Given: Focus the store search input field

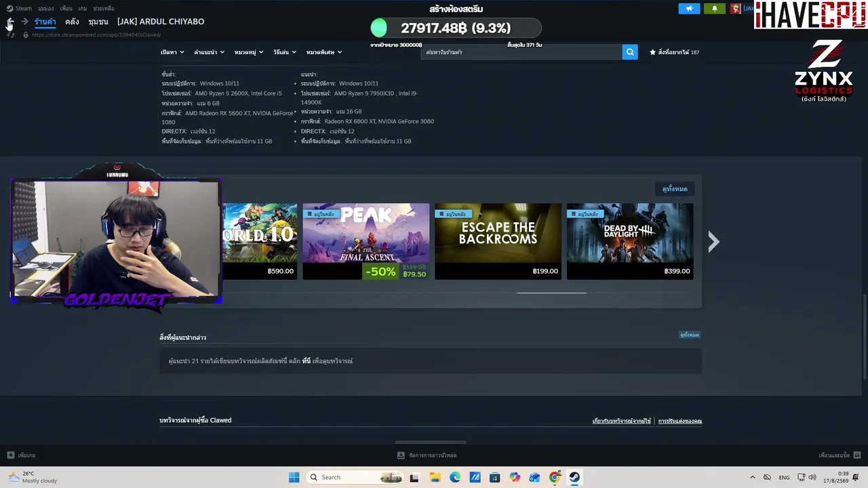Looking at the screenshot, I should [x=521, y=52].
